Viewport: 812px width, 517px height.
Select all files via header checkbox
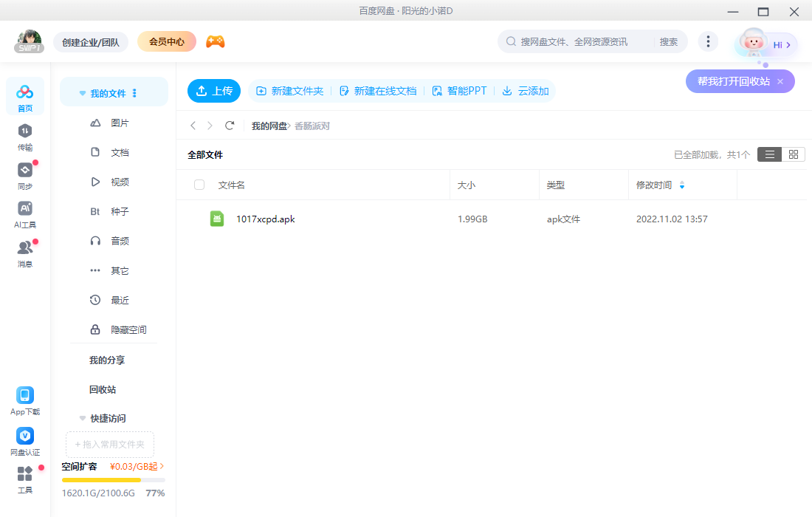click(199, 185)
